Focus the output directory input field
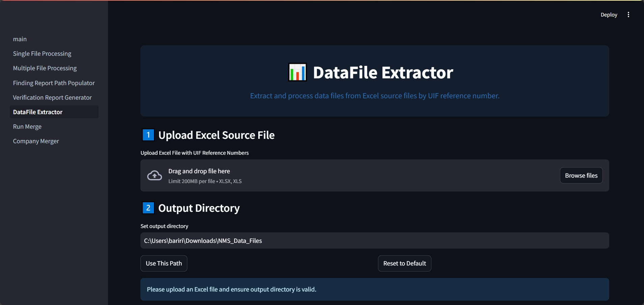 coord(375,240)
